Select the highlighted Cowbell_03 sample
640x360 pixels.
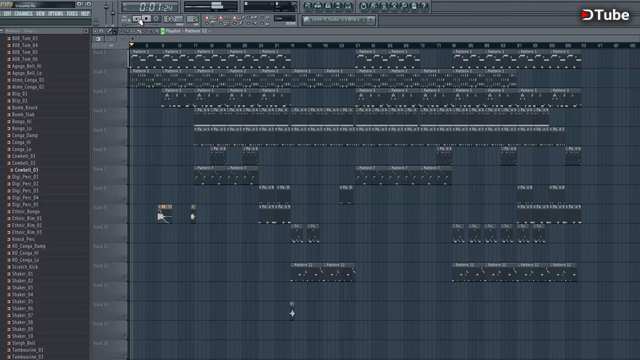pyautogui.click(x=26, y=170)
